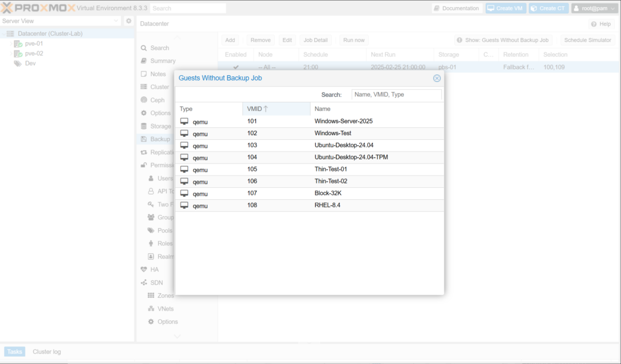Close the Guests Without Backup Job dialog
Screen dimensions: 621x364
tap(437, 78)
